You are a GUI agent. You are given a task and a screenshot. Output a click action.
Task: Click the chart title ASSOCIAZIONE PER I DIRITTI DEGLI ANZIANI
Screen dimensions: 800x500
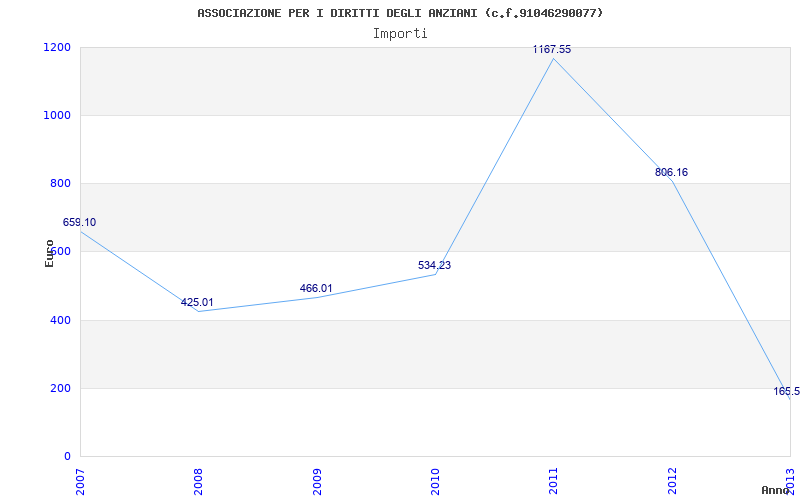click(x=400, y=13)
